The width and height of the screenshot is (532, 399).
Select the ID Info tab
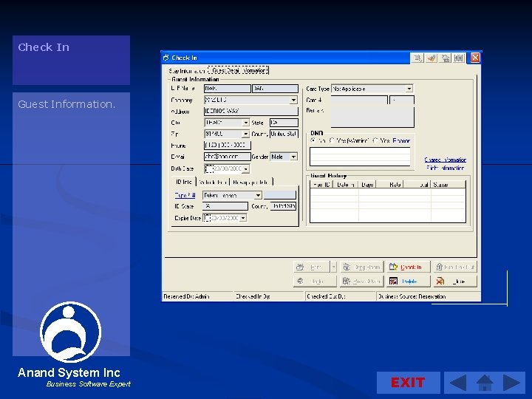point(184,182)
